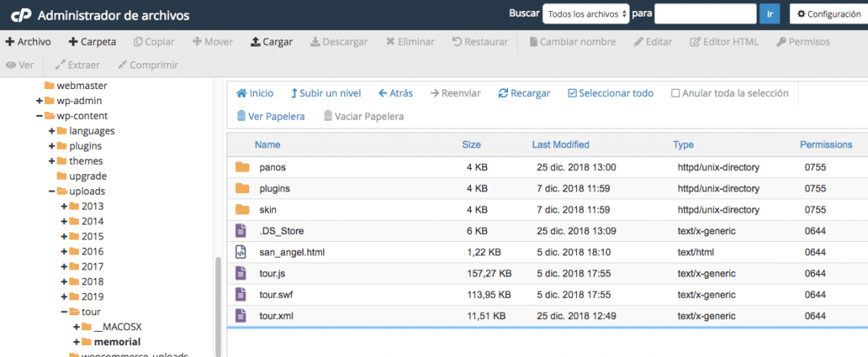Image resolution: width=868 pixels, height=357 pixels.
Task: Click the text/html type cell
Action: tap(696, 252)
